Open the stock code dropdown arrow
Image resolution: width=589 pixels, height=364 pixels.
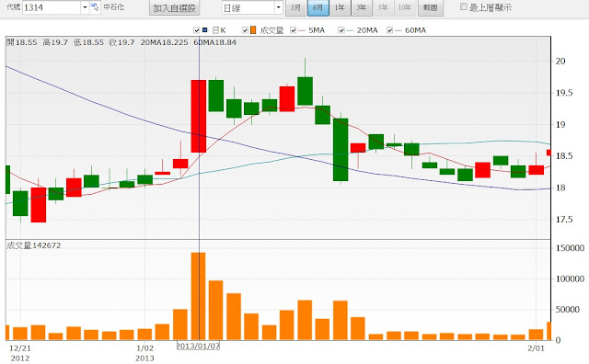[85, 7]
